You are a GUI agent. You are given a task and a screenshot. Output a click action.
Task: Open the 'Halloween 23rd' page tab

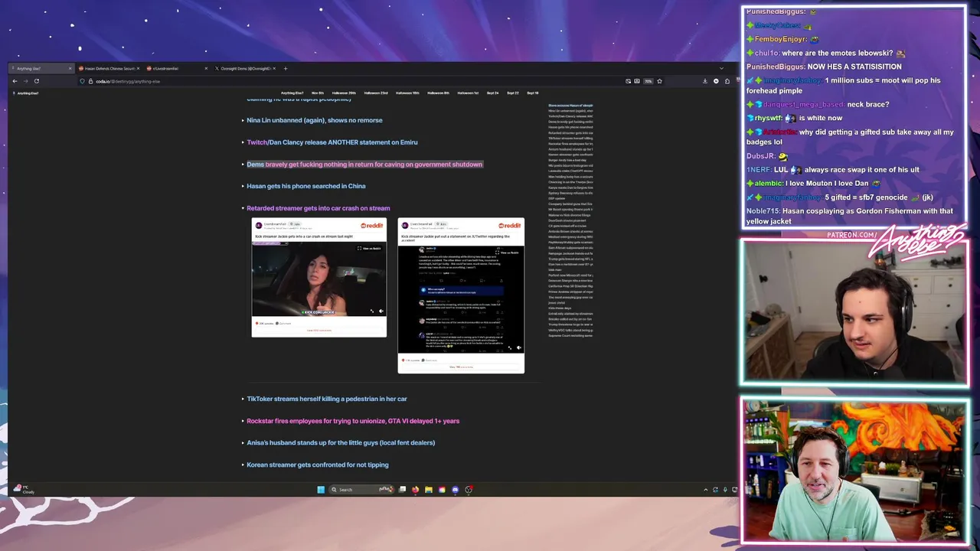375,93
